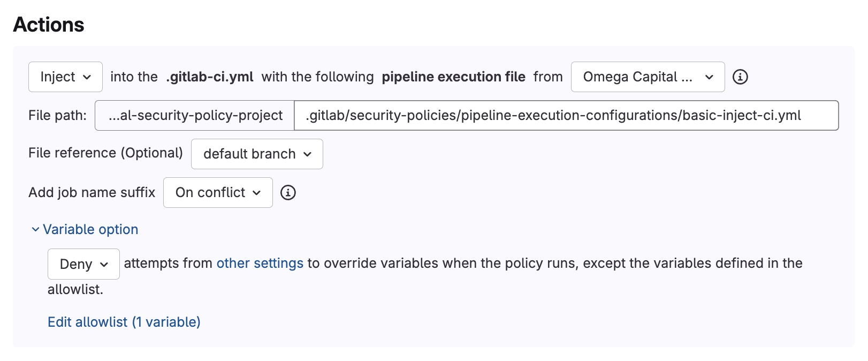This screenshot has height=361, width=868.
Task: Click the info icon next to On conflict
Action: click(289, 193)
